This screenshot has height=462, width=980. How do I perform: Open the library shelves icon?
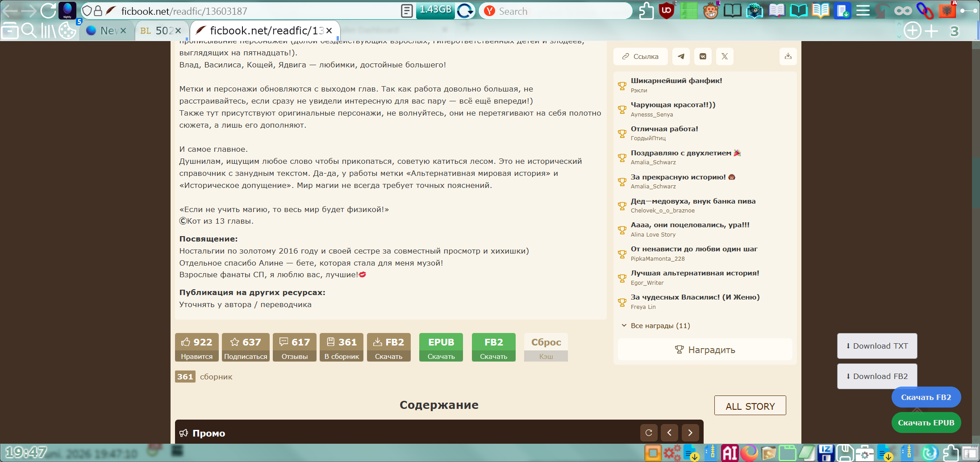pos(48,31)
